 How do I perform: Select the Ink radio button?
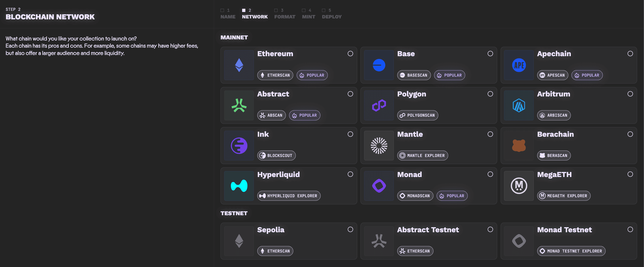[350, 134]
